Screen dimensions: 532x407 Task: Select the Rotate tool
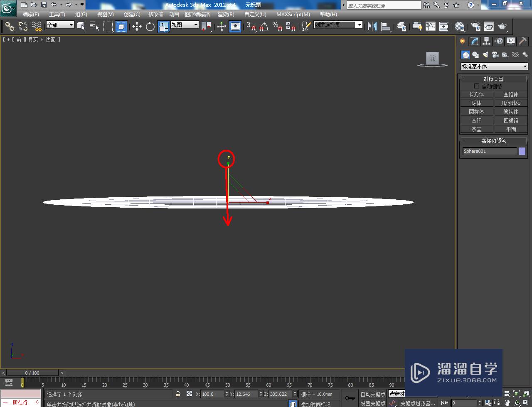[150, 27]
